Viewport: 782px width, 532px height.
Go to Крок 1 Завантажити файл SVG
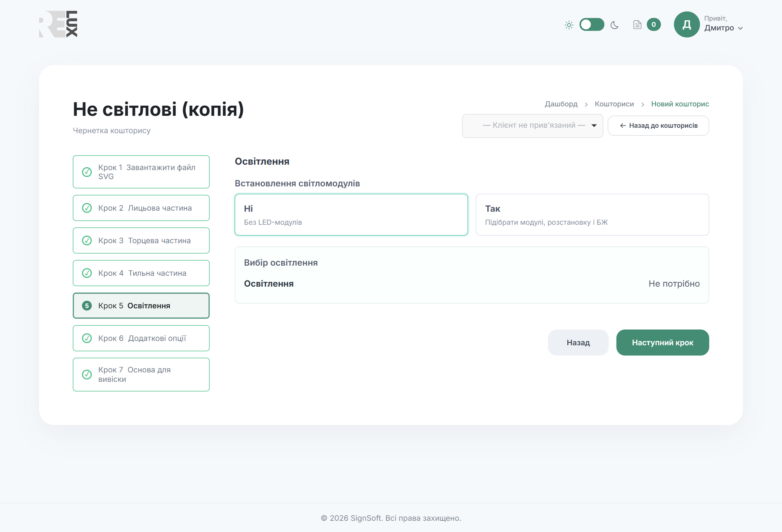click(x=141, y=172)
